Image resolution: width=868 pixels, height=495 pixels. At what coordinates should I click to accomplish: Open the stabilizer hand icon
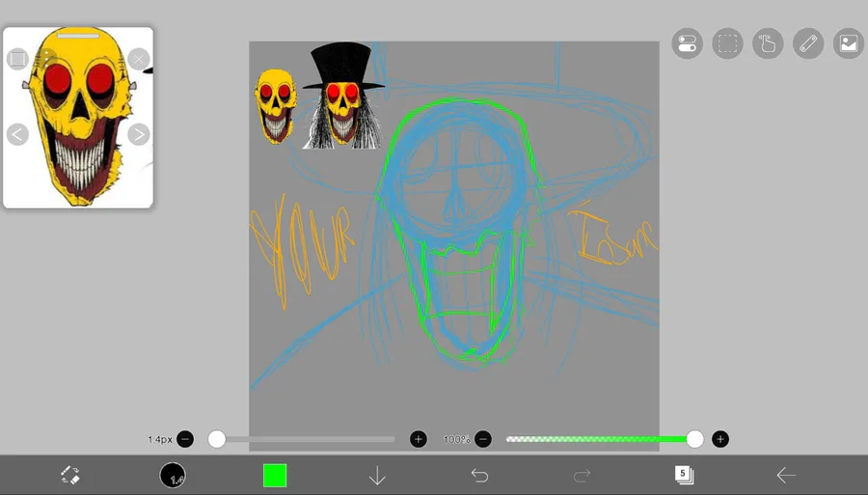tap(768, 43)
